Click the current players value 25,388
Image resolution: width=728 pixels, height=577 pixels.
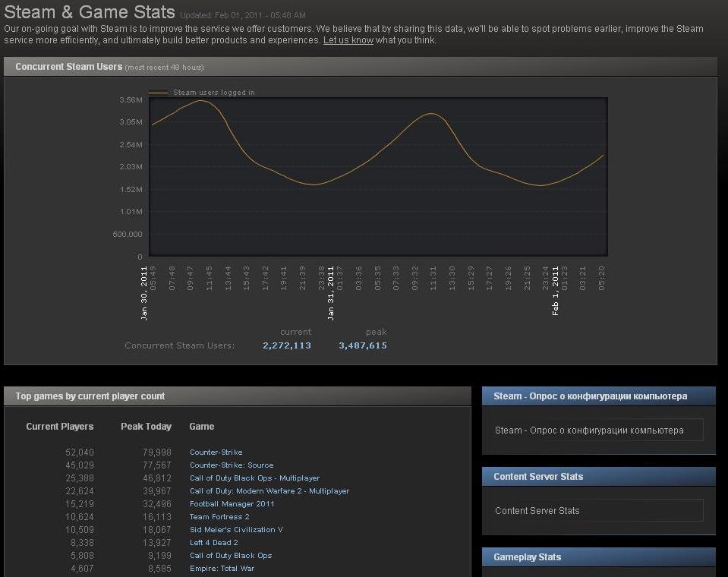(80, 478)
